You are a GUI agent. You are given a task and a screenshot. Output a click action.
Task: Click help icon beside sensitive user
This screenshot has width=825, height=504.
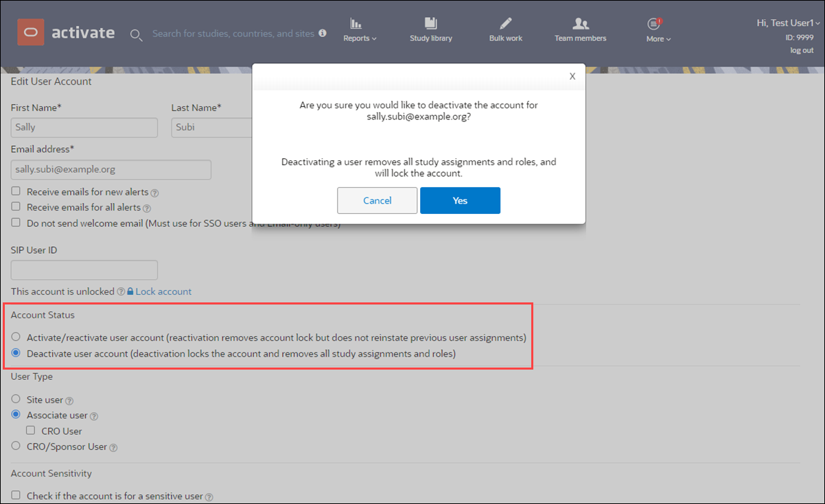click(x=209, y=497)
